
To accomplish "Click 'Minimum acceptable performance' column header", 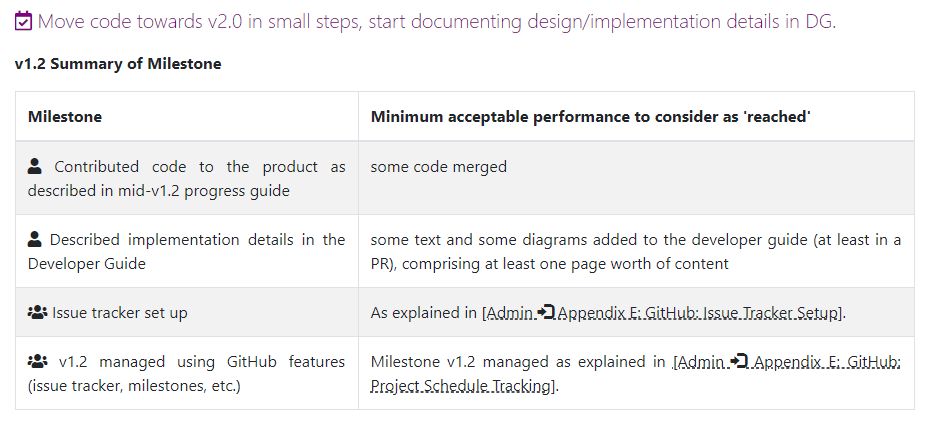I will coord(590,117).
